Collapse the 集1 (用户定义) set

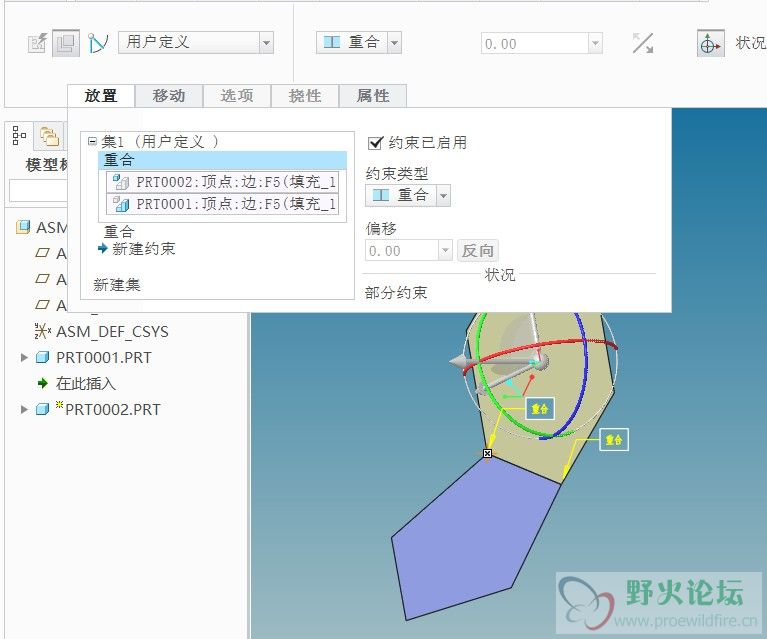click(92, 141)
